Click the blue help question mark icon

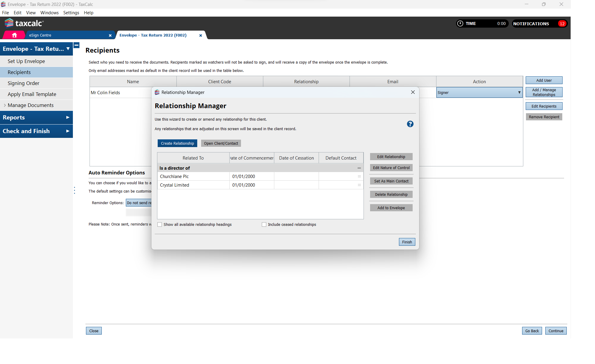410,124
